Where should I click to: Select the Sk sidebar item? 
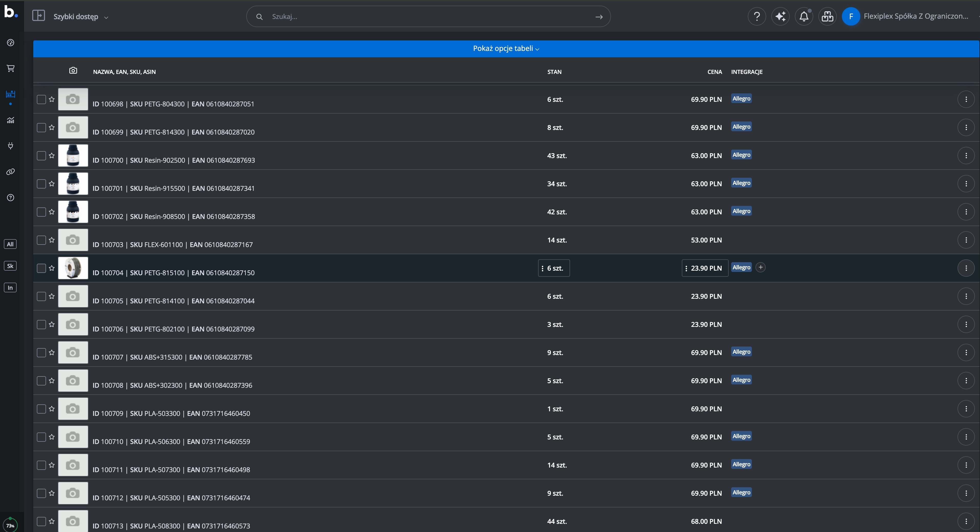coord(10,266)
